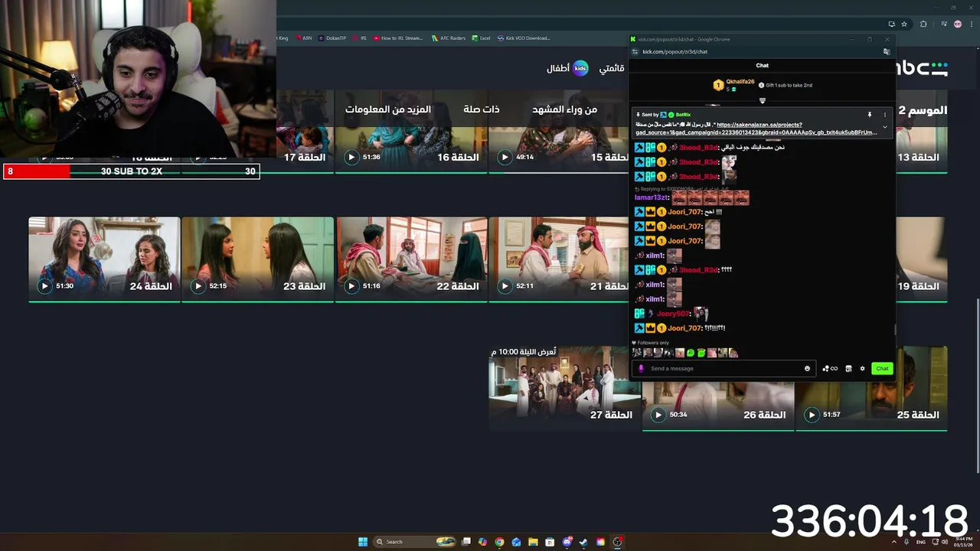Click the green Chat send button
This screenshot has width=980, height=551.
tap(882, 369)
